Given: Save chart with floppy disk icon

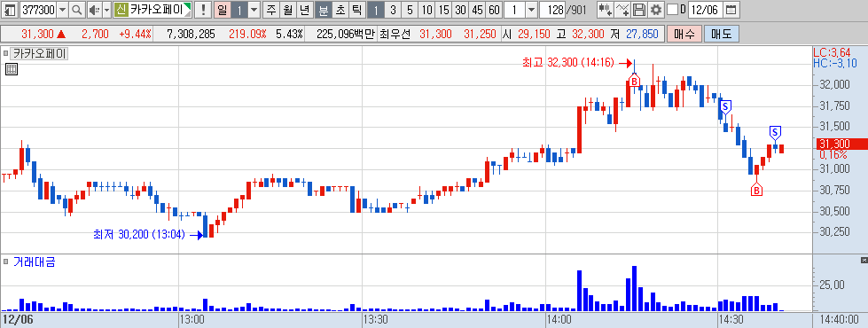Looking at the screenshot, I should [x=639, y=10].
